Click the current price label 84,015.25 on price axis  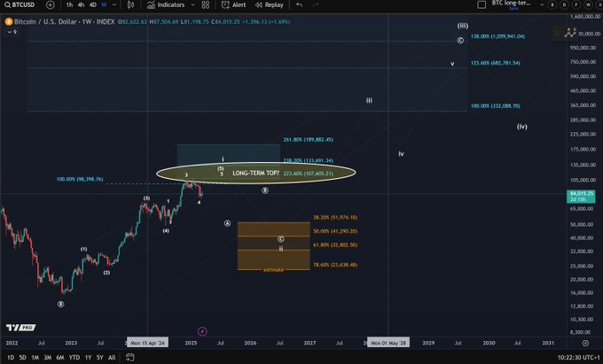581,197
